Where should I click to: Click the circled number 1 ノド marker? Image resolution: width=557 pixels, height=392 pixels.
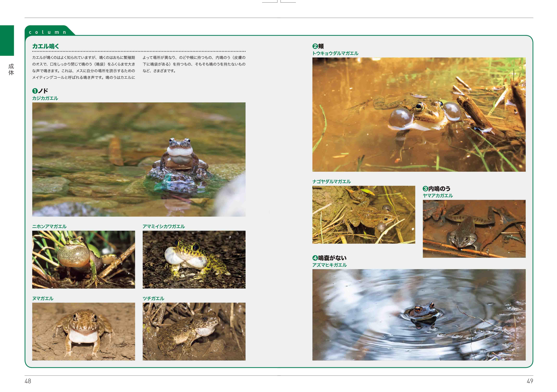[35, 91]
